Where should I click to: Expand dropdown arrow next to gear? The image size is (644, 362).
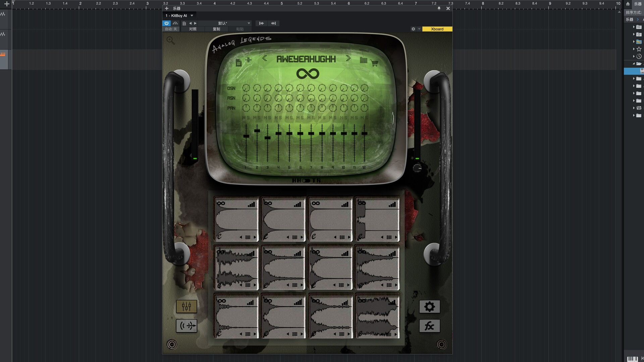419,29
